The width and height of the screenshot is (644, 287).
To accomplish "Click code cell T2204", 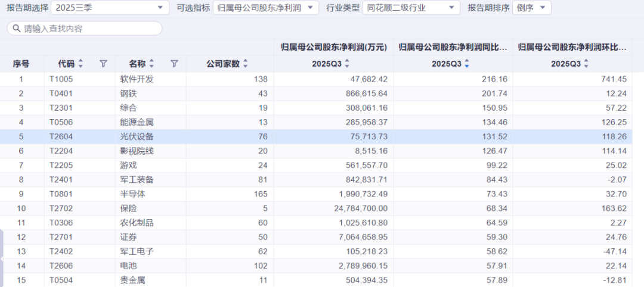I will [x=61, y=151].
